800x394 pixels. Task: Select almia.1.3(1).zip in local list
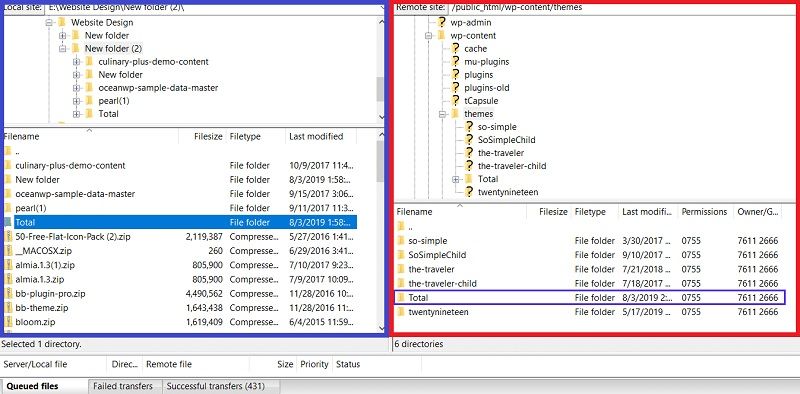tap(180, 265)
